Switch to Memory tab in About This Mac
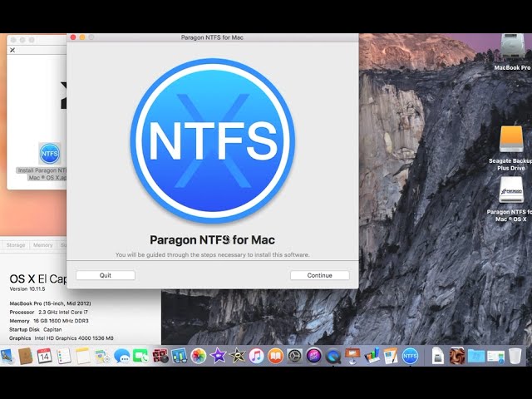Image resolution: width=532 pixels, height=399 pixels. [42, 245]
